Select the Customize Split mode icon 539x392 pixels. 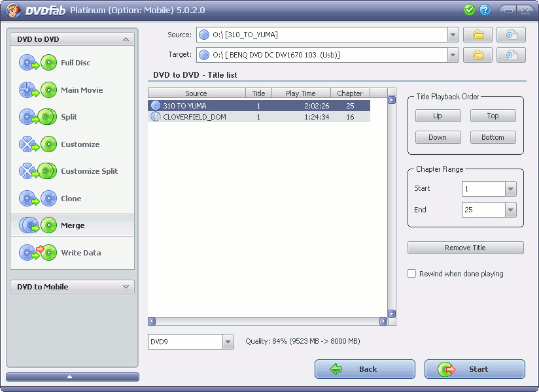(x=38, y=171)
